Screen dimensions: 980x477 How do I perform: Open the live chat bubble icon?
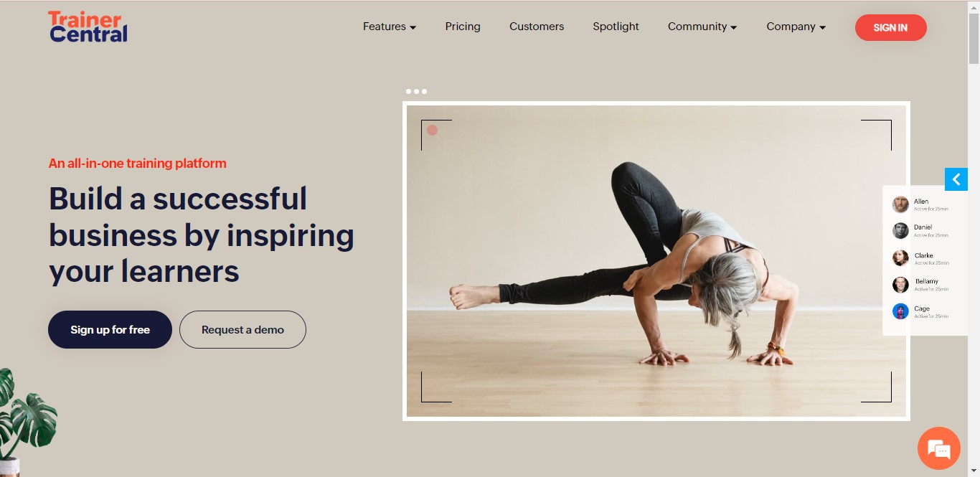[x=938, y=448]
